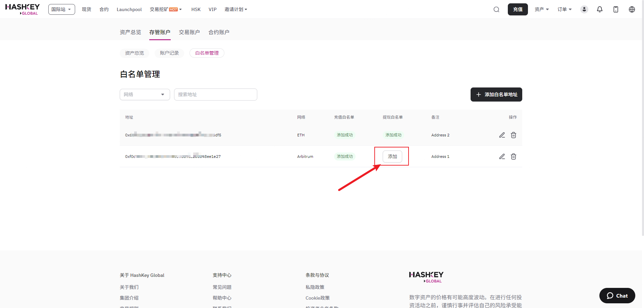
Task: Click ETH row withdrawal 添加成功 badge
Action: pos(393,135)
